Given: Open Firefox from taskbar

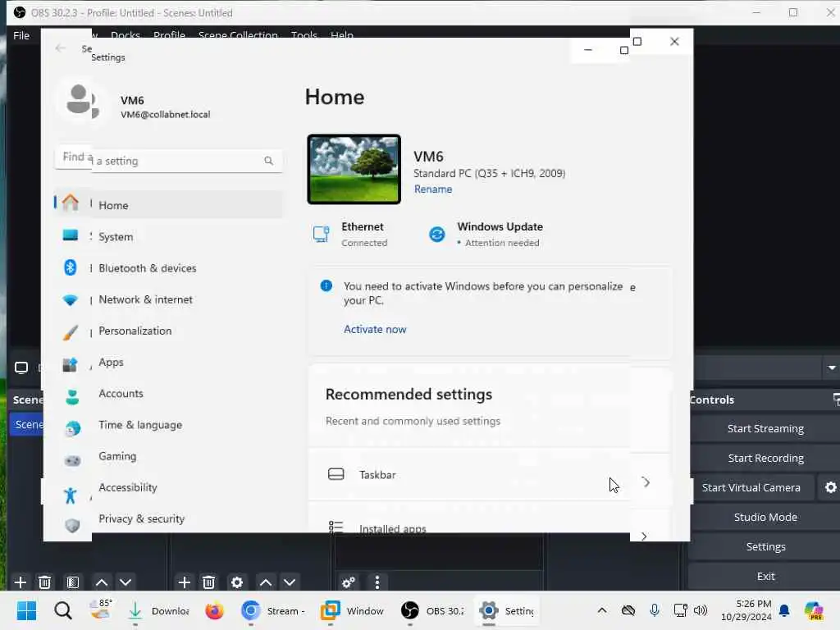Looking at the screenshot, I should coord(214,610).
